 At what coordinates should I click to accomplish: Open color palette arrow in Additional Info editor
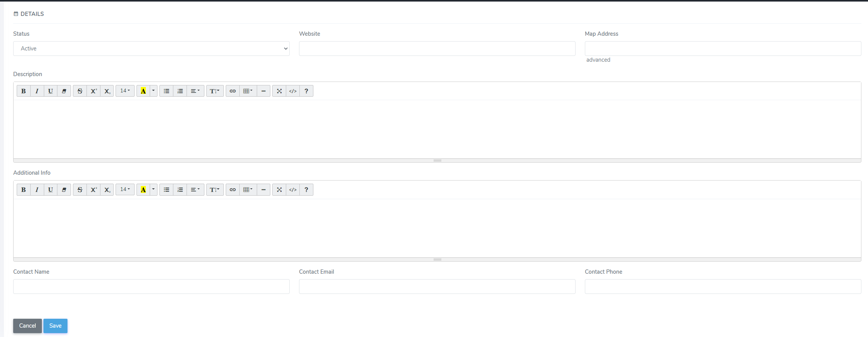154,189
